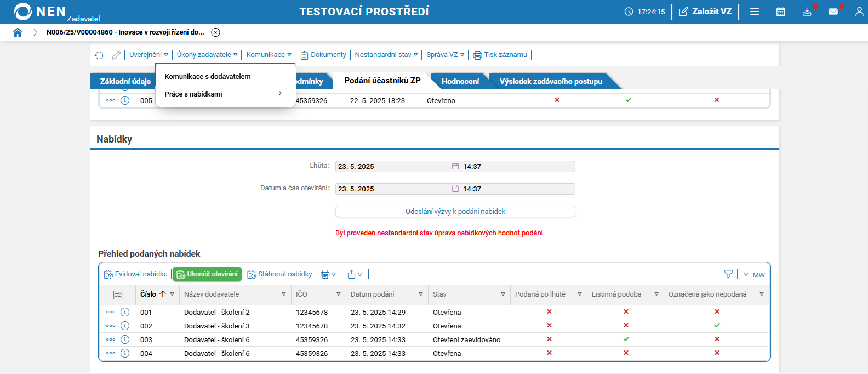Click the green check in offer 003 row
868x374 pixels.
point(626,339)
